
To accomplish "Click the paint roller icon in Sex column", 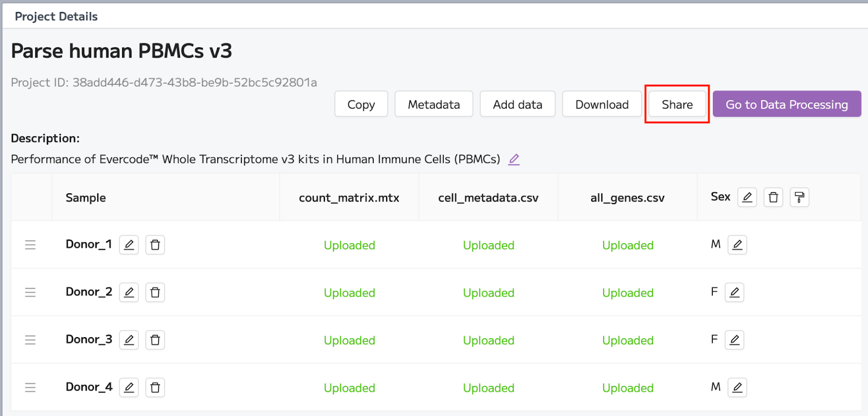I will tap(800, 197).
